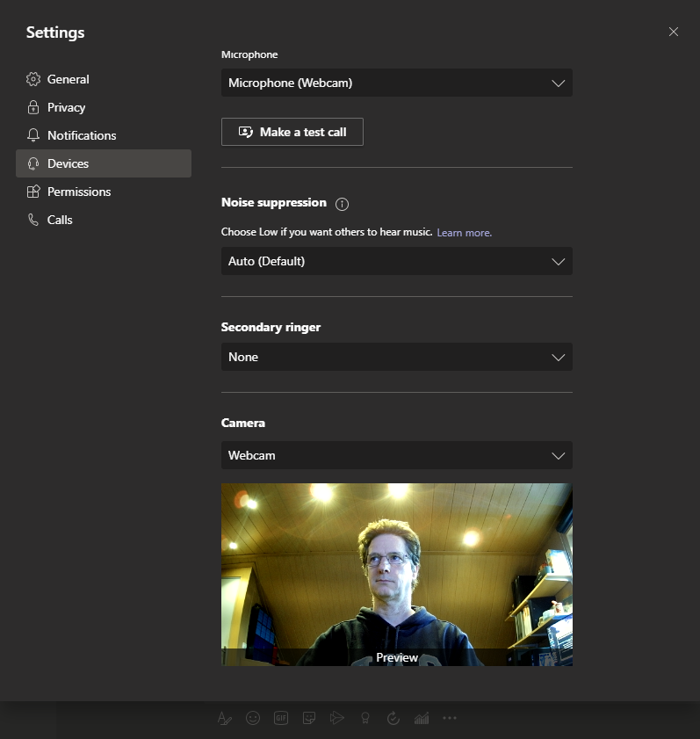Click the Calls phone icon
The height and width of the screenshot is (739, 700).
click(33, 220)
